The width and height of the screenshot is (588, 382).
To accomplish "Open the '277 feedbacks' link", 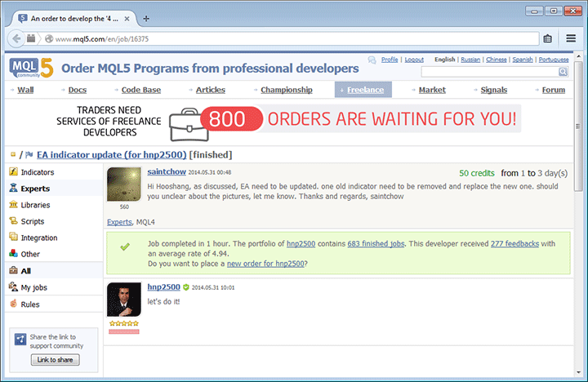I will [514, 244].
